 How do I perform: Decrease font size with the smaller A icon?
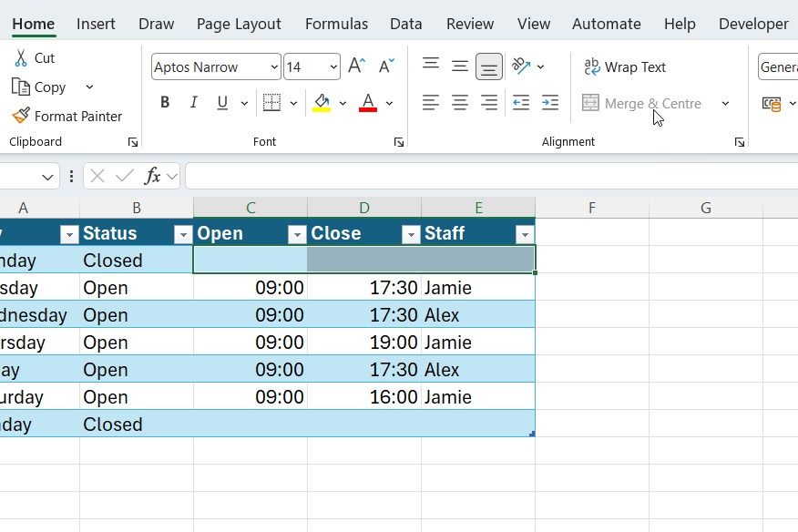386,66
